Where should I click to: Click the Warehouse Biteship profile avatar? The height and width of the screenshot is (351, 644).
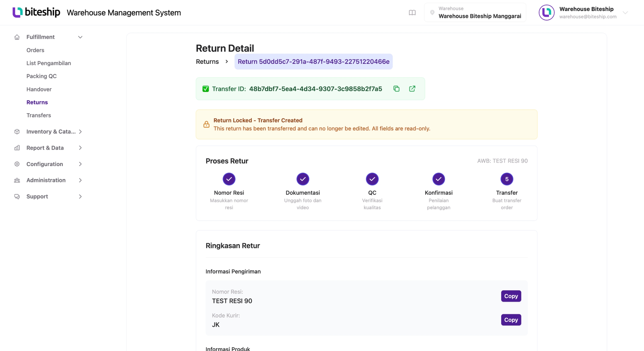pos(547,13)
